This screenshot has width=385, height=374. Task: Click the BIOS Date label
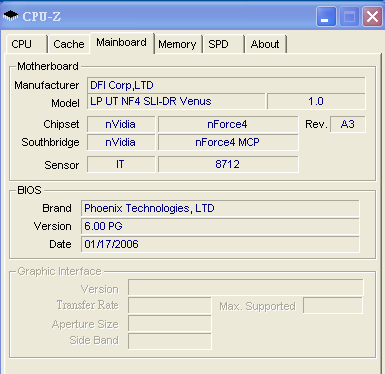click(x=60, y=244)
